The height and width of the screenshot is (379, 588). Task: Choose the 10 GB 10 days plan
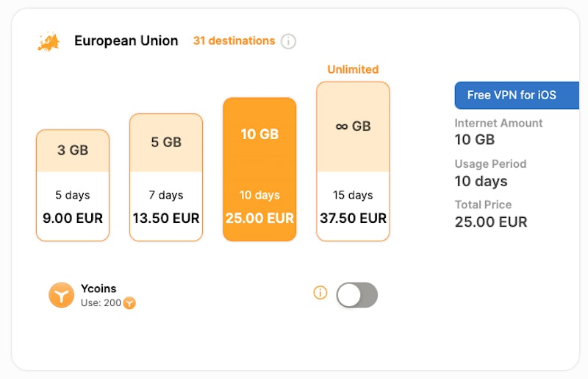click(259, 169)
